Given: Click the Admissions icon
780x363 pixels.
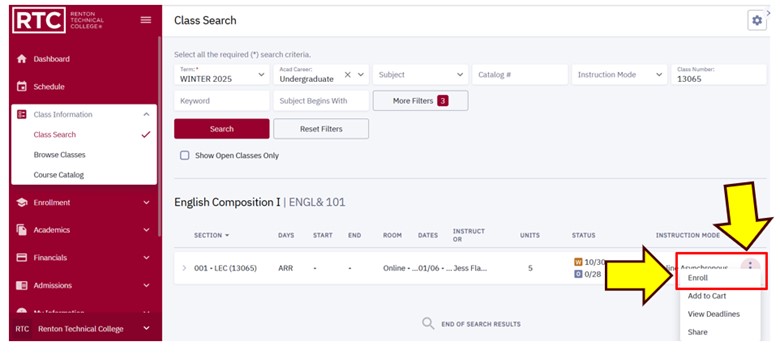Looking at the screenshot, I should [x=21, y=285].
